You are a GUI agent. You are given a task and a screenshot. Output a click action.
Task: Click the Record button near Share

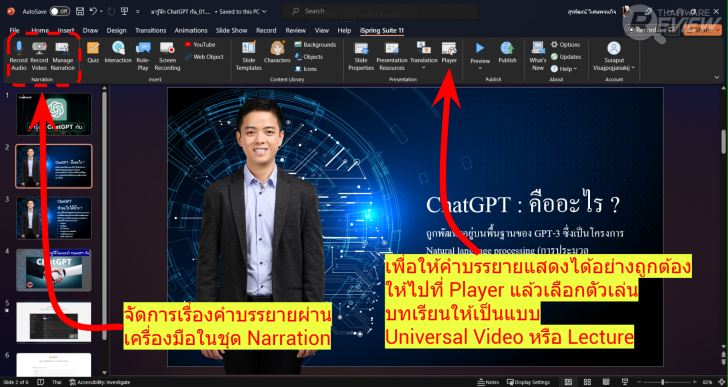643,30
